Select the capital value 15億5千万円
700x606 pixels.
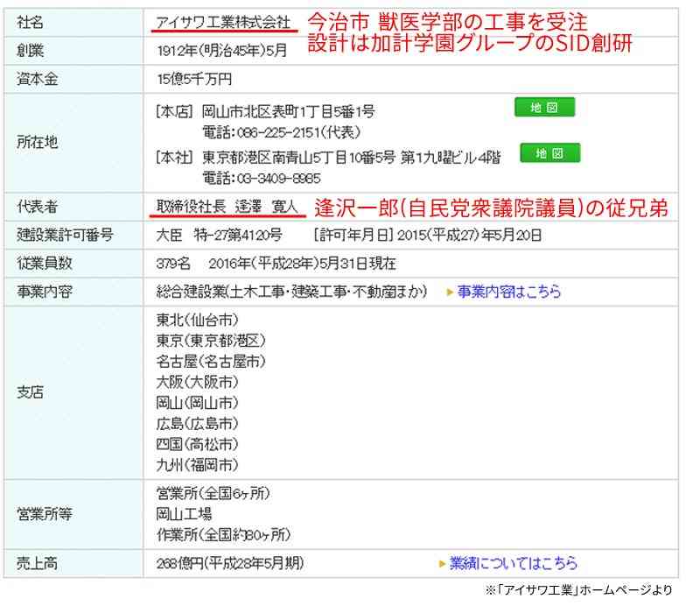coord(194,79)
